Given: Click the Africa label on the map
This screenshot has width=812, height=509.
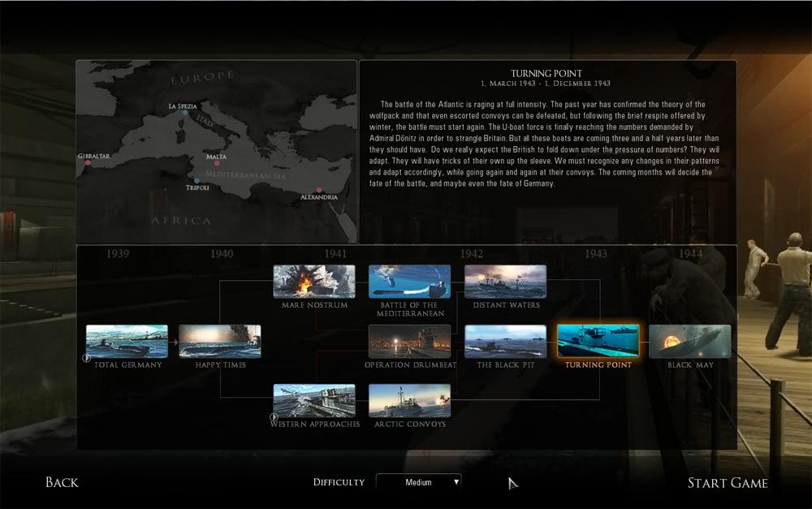Looking at the screenshot, I should click(x=181, y=221).
